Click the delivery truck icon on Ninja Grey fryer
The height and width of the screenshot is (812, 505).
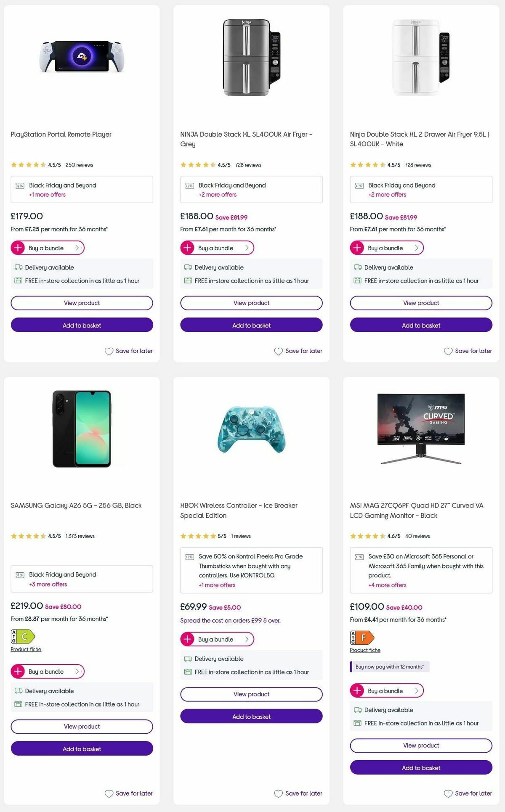pyautogui.click(x=188, y=267)
